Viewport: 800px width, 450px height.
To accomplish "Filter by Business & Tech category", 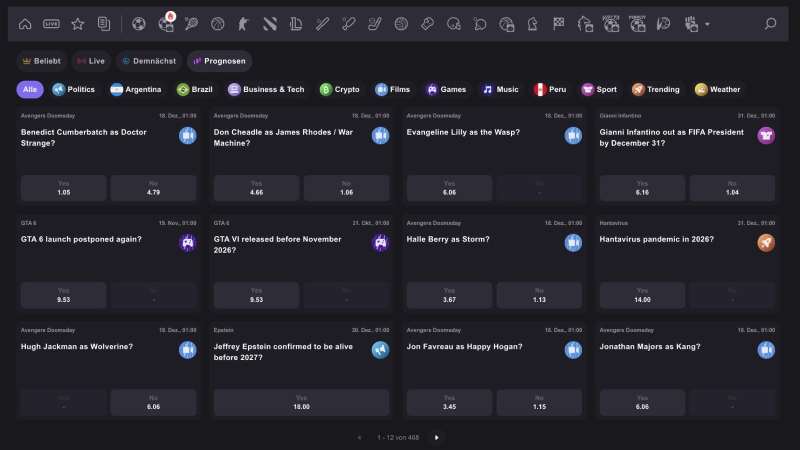I will (266, 89).
